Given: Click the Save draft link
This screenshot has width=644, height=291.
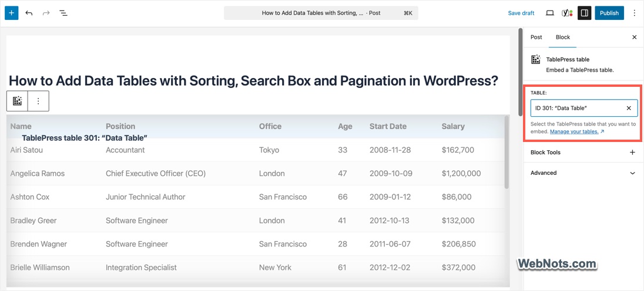Looking at the screenshot, I should click(521, 13).
